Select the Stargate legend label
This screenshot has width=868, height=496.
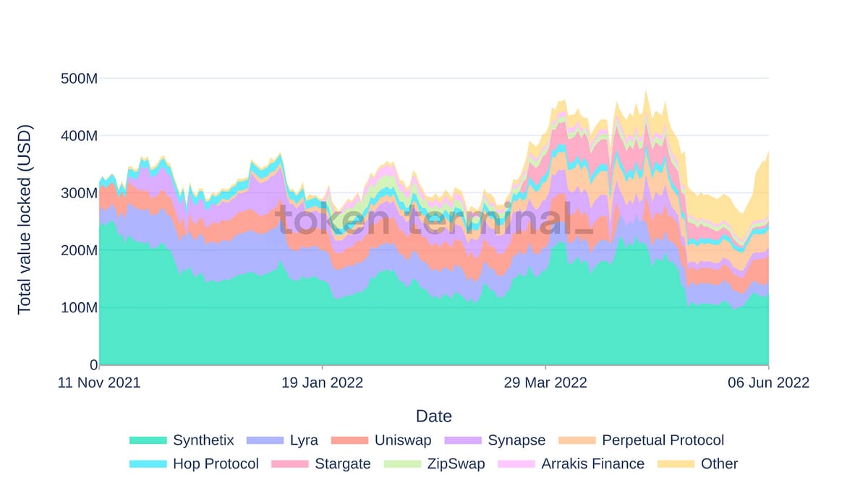click(x=343, y=463)
